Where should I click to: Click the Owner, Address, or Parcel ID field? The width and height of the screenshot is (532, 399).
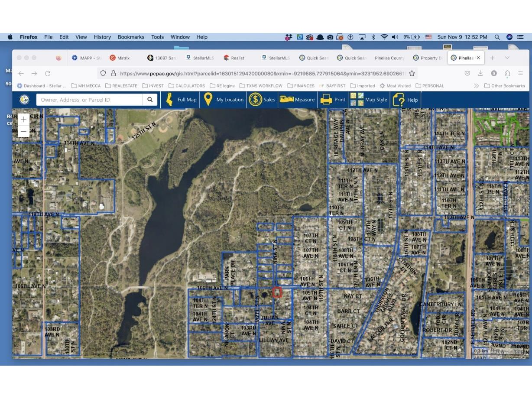(x=90, y=100)
